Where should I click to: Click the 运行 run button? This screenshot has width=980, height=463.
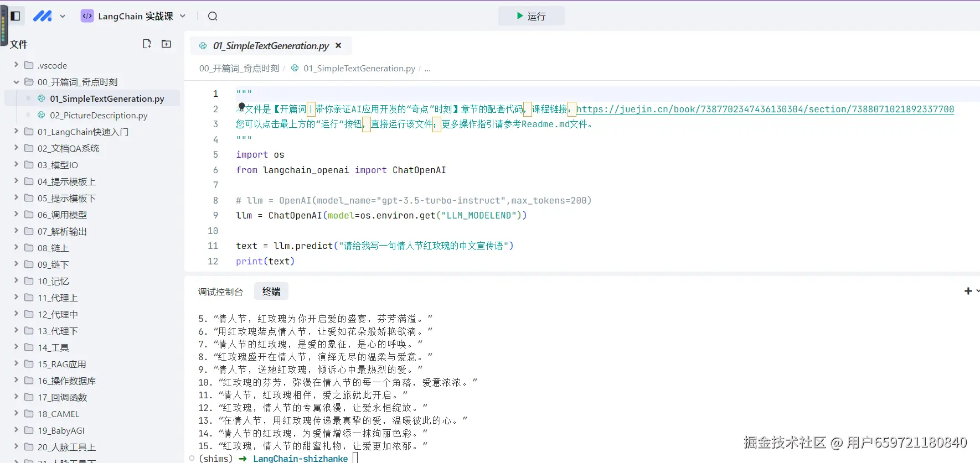[x=532, y=16]
